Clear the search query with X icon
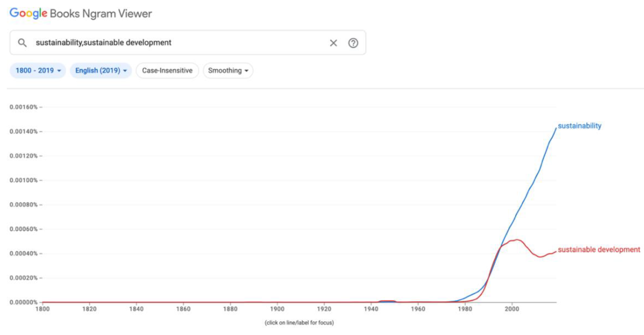This screenshot has width=644, height=335. pos(333,43)
